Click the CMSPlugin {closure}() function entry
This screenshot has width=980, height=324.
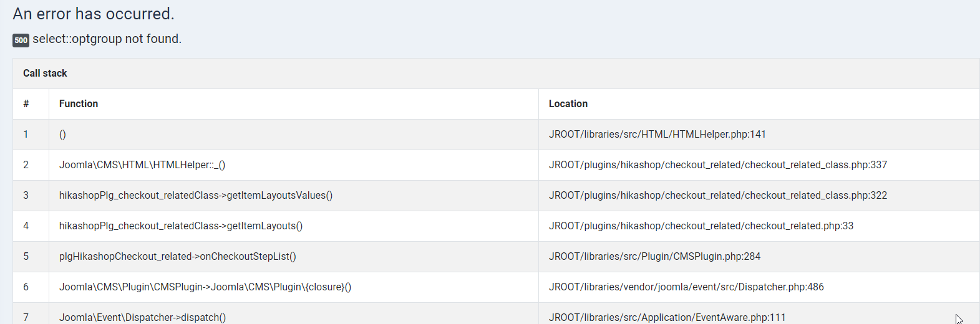pyautogui.click(x=205, y=287)
